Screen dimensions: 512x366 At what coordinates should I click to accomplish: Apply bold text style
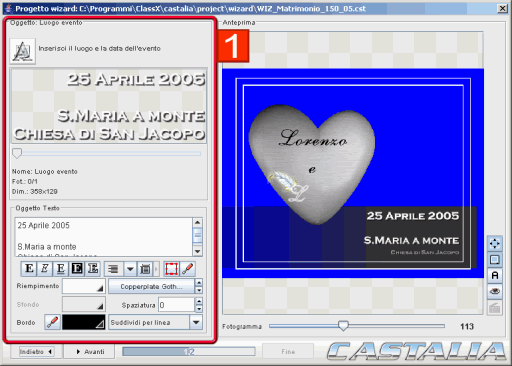pos(29,269)
